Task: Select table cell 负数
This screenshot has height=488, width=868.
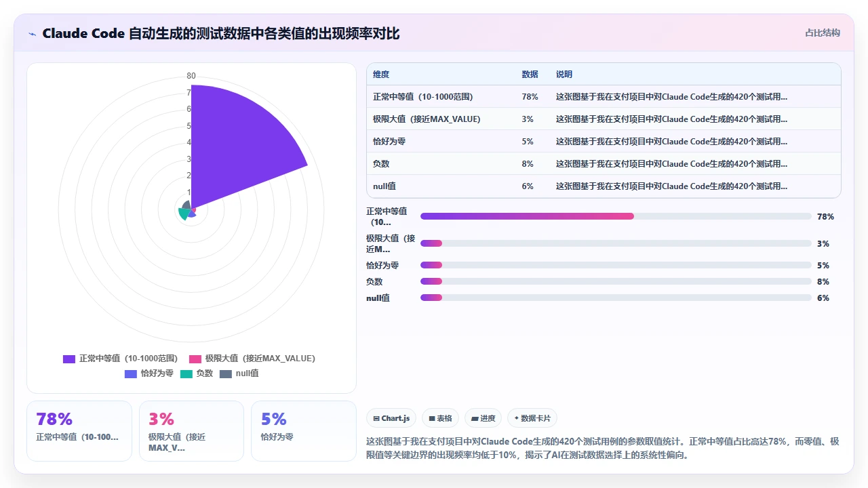Action: pyautogui.click(x=381, y=164)
